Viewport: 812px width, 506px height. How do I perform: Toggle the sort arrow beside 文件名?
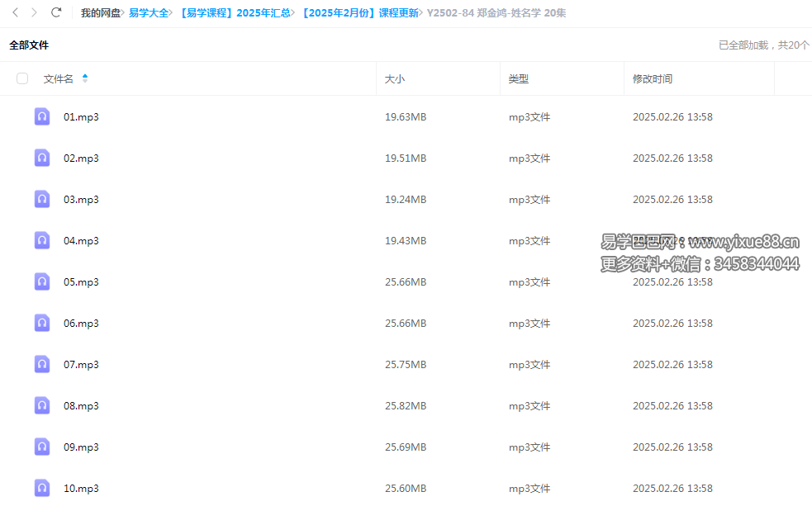85,78
